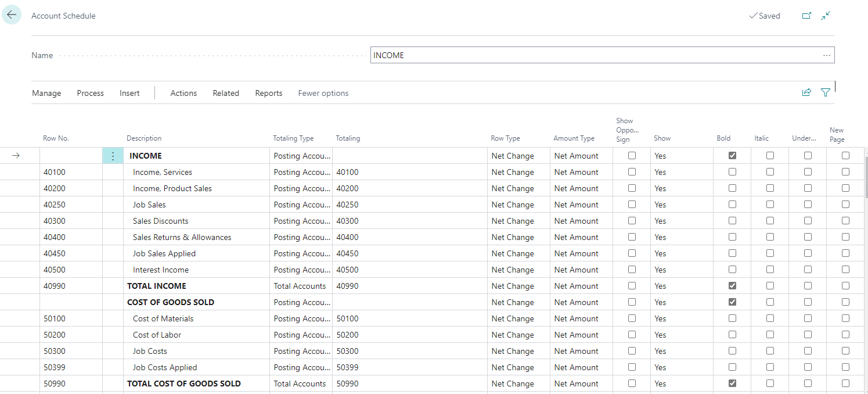Click the Name field containing INCOME

[x=602, y=55]
